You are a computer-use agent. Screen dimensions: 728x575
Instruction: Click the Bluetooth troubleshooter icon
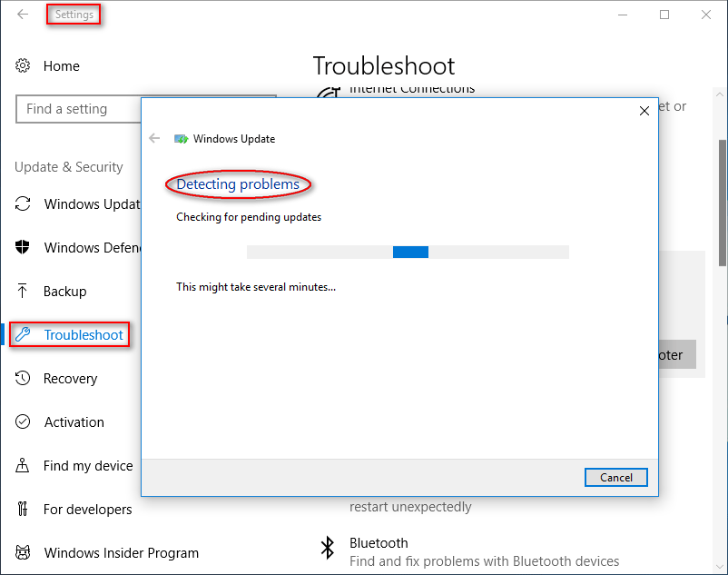coord(328,548)
